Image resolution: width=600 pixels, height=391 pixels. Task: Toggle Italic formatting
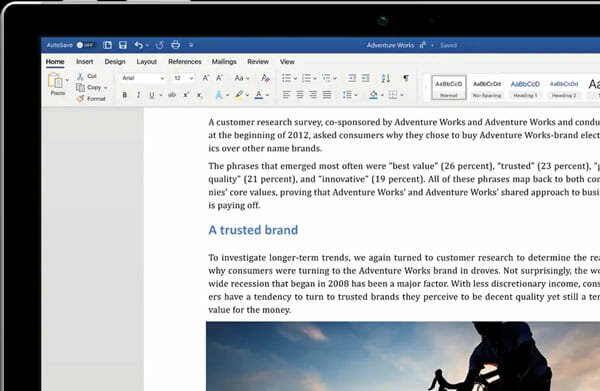pyautogui.click(x=138, y=95)
